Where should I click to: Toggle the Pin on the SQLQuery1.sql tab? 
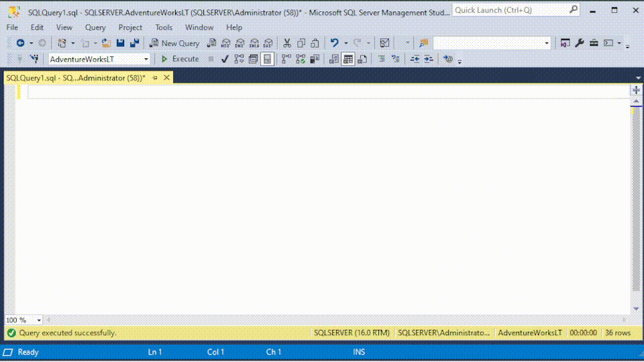click(155, 78)
